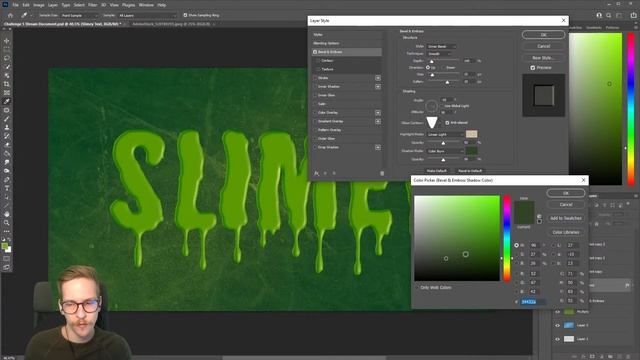Select the Lasso tool
640x360 pixels.
tap(7, 58)
